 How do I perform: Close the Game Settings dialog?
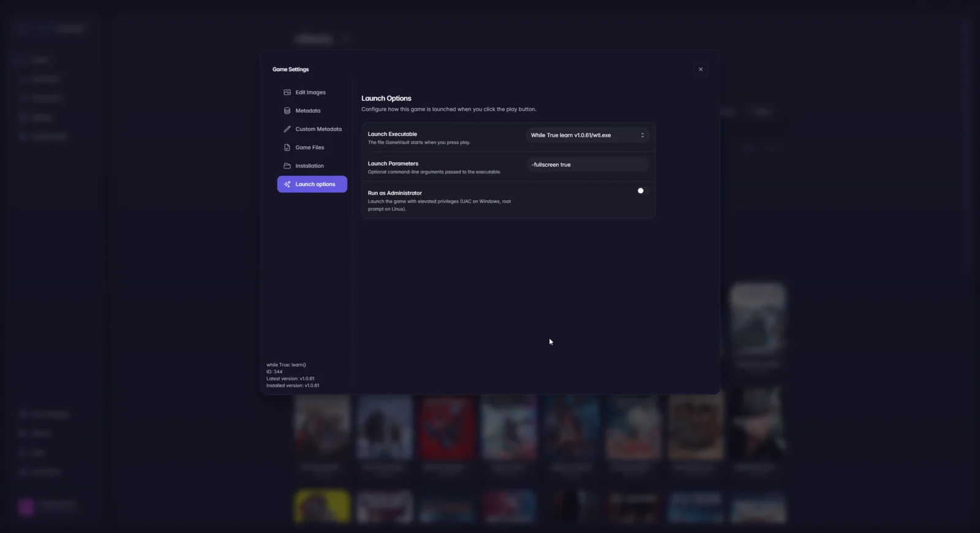701,69
